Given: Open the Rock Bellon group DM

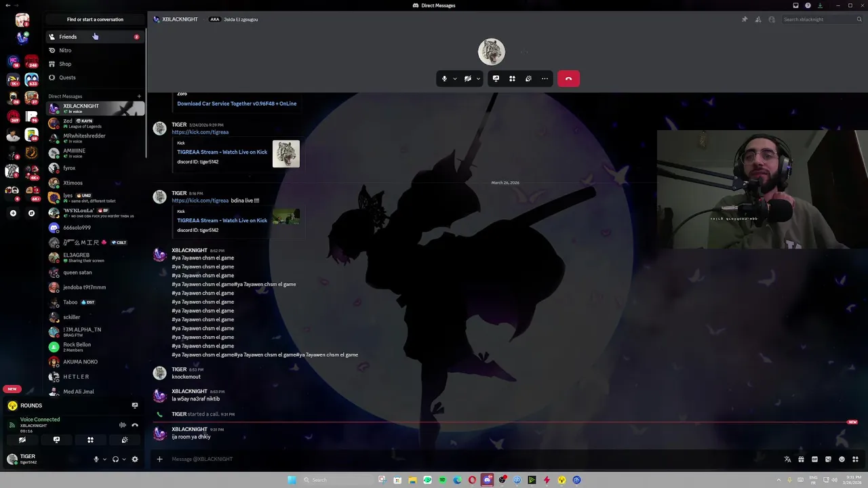Looking at the screenshot, I should click(x=95, y=347).
